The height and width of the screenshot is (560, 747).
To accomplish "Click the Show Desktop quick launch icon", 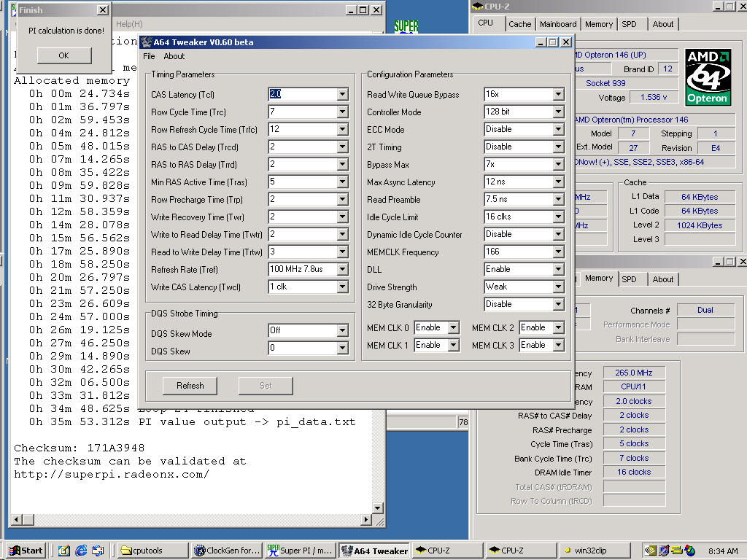I will 64,551.
